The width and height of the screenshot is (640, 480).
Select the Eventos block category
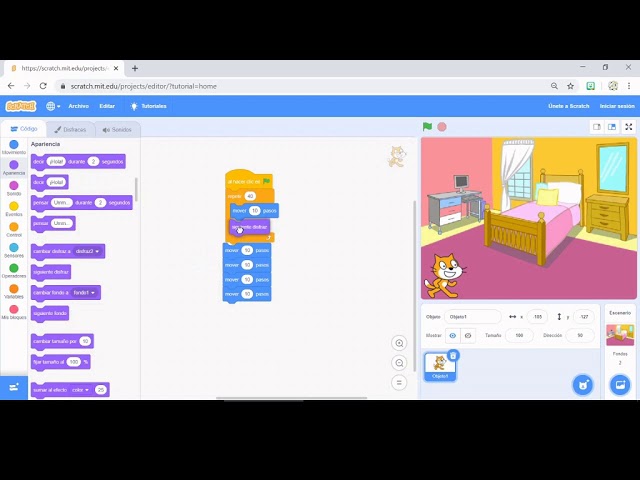point(14,209)
